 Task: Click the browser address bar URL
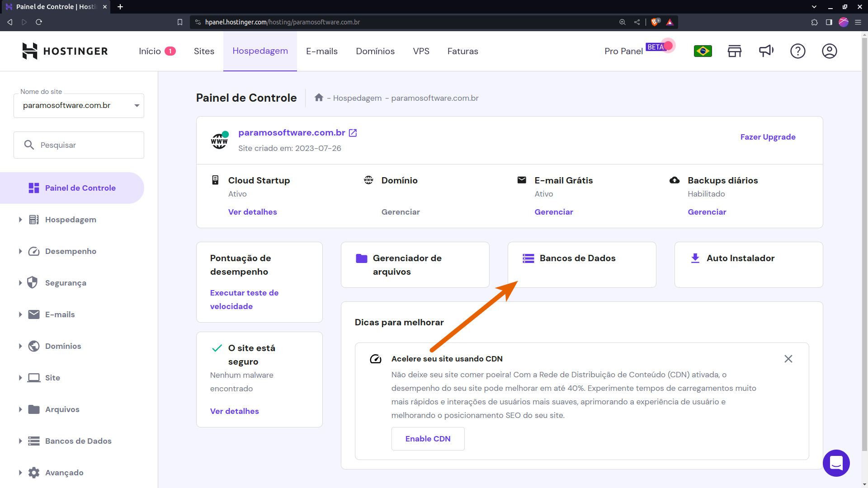(282, 22)
